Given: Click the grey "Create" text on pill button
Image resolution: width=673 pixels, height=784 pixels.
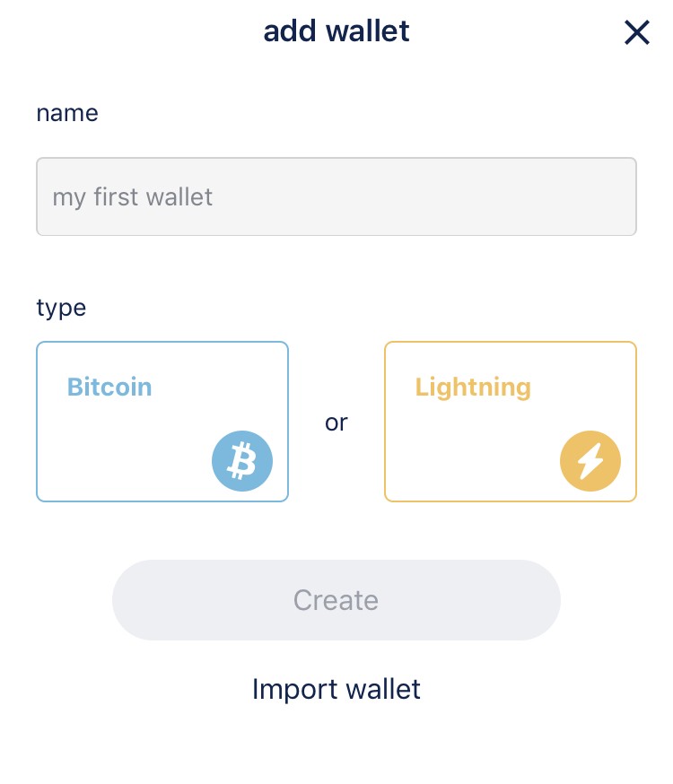Looking at the screenshot, I should (336, 600).
